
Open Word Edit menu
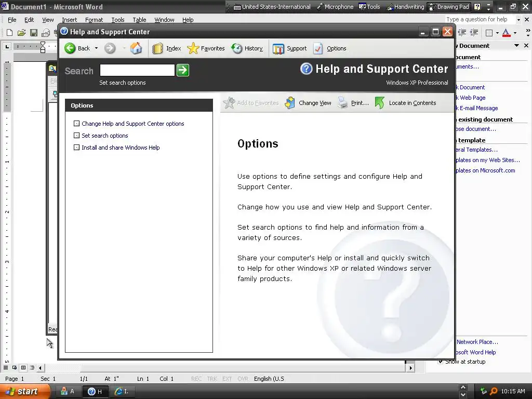29,20
